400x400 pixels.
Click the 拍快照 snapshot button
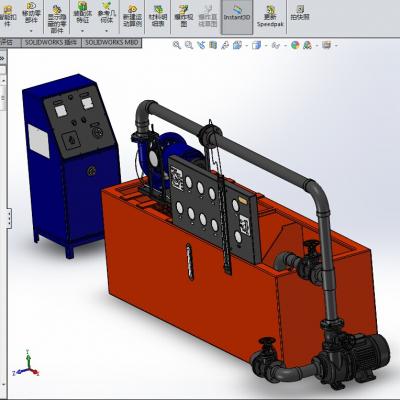300,13
